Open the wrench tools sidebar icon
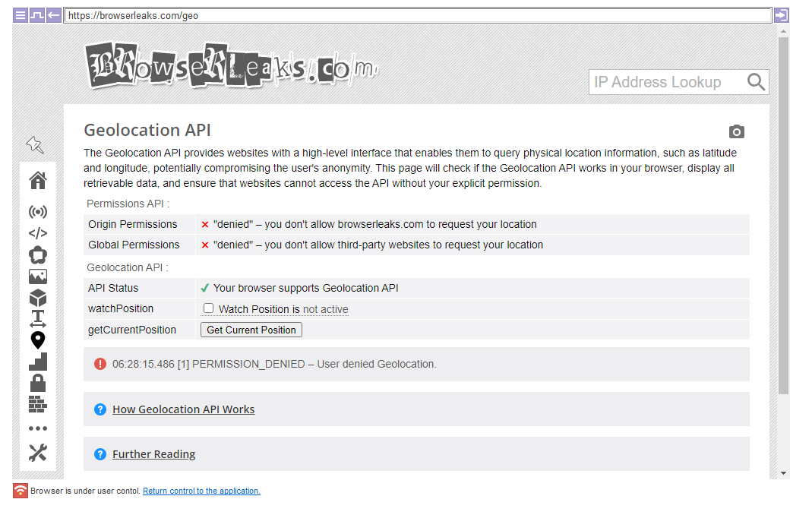The height and width of the screenshot is (515, 812). coord(37,453)
